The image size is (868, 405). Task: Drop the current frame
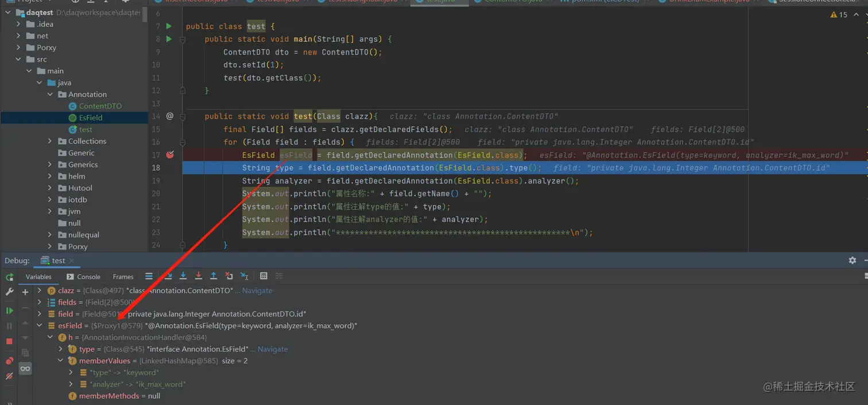[229, 277]
